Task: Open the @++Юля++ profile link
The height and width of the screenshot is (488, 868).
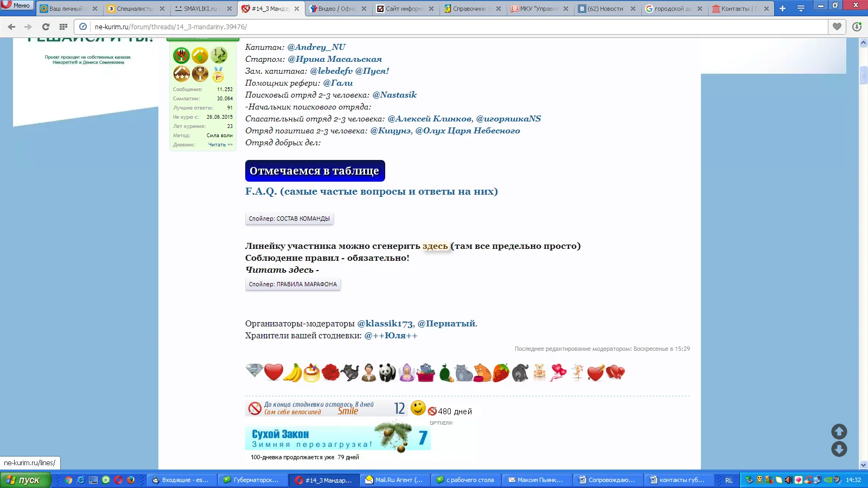Action: (391, 336)
